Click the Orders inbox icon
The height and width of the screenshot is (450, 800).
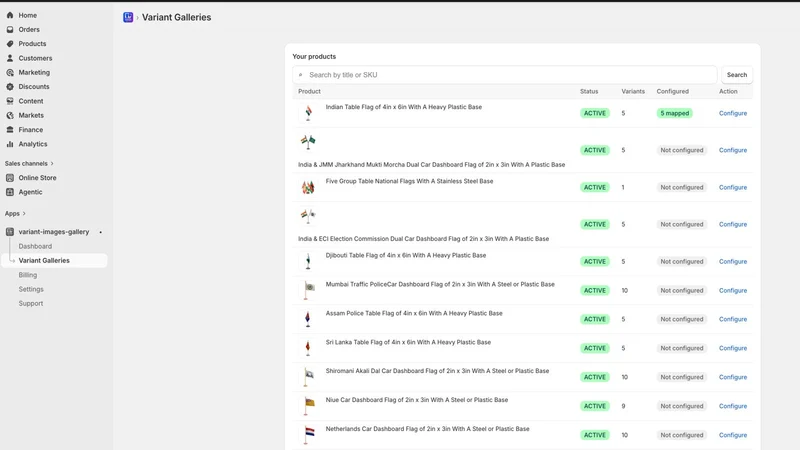tap(10, 30)
